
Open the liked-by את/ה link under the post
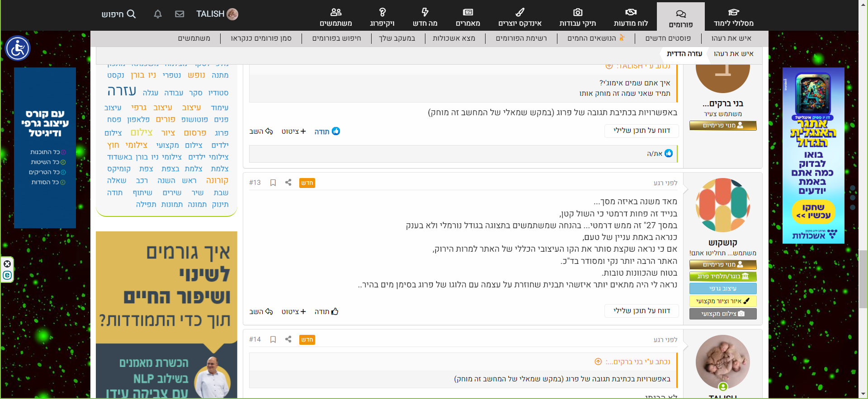pos(655,154)
